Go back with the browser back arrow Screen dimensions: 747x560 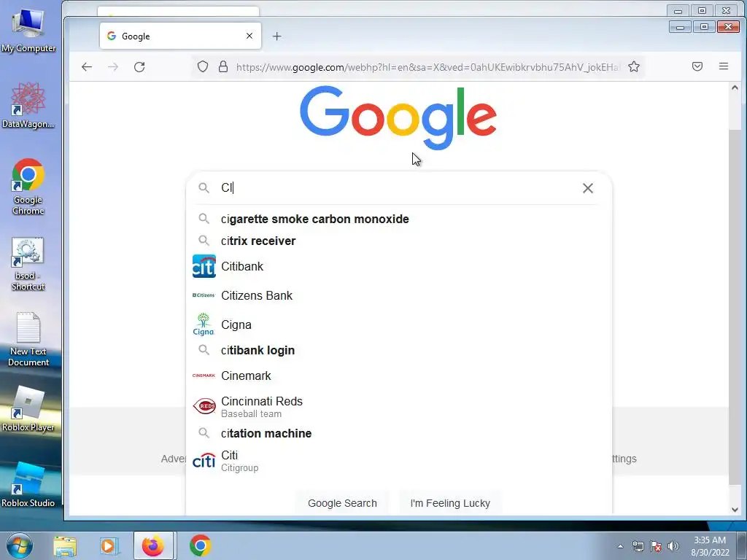pyautogui.click(x=87, y=67)
